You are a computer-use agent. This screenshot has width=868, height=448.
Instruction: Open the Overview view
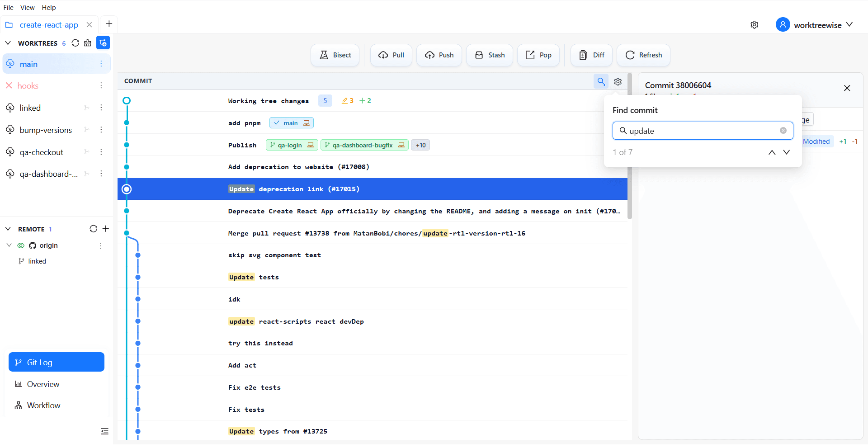point(57,384)
